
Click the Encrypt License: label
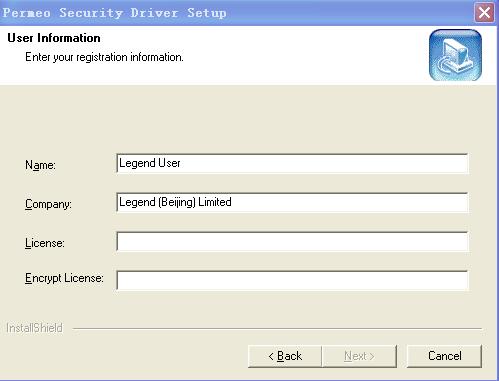[x=64, y=278]
